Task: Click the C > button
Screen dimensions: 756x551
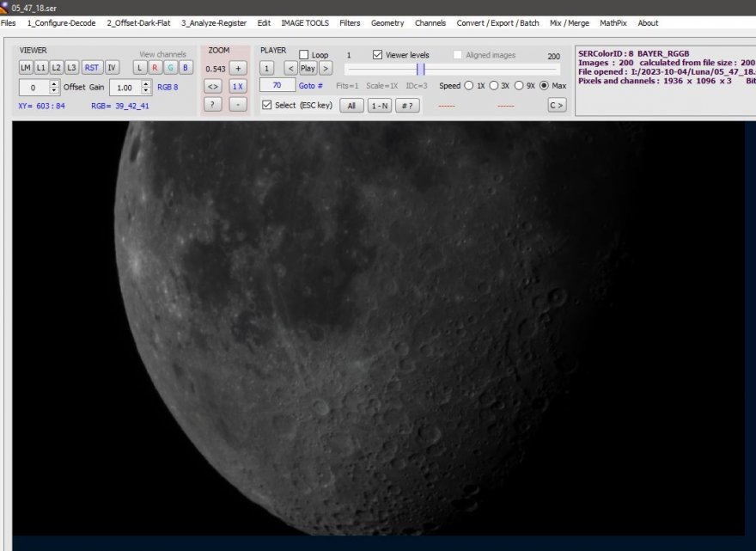Action: point(557,105)
